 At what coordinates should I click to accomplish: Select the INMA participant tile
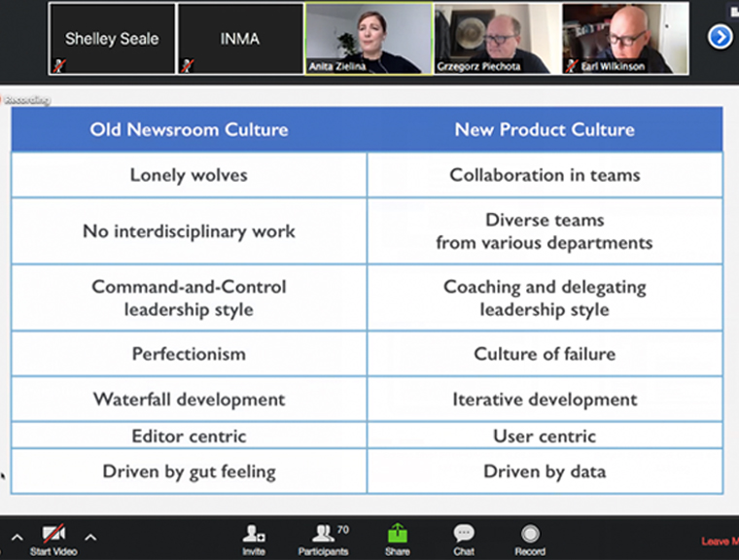(240, 39)
